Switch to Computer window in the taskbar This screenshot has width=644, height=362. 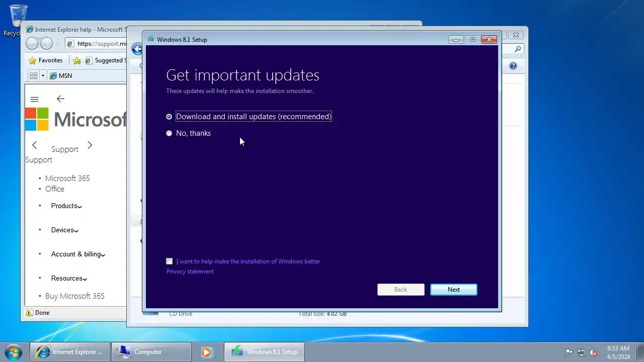(151, 352)
